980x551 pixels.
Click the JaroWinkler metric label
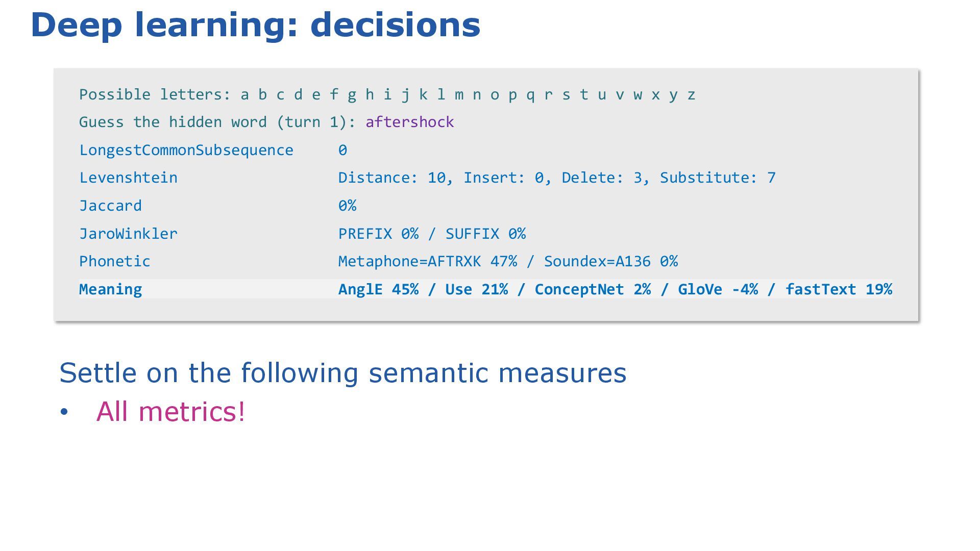128,234
